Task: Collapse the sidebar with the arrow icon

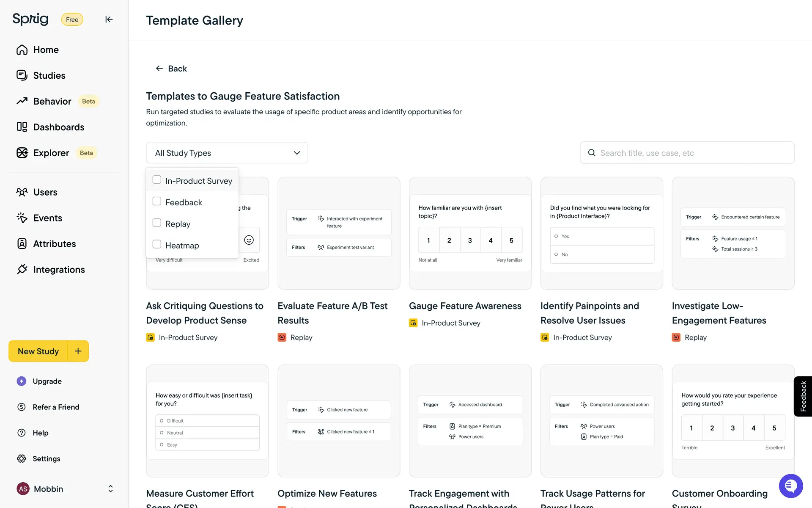Action: click(x=109, y=19)
